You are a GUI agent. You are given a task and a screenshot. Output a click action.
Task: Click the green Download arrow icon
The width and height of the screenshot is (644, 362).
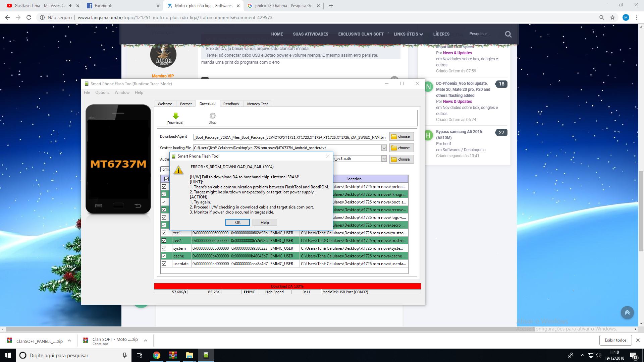pos(175,116)
